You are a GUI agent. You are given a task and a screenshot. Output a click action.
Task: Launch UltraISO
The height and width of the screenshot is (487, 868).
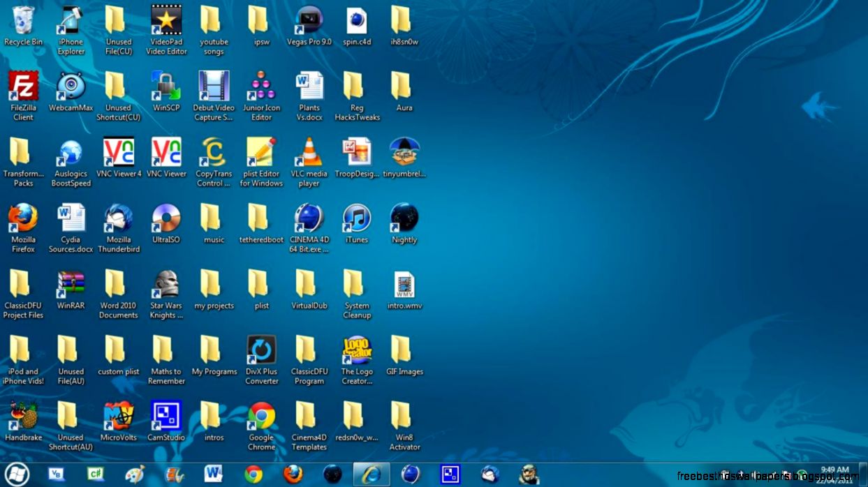tap(166, 224)
